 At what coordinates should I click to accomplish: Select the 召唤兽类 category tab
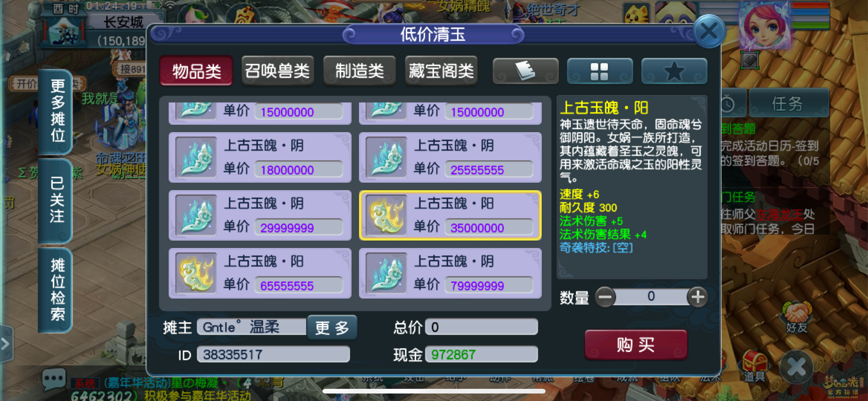278,71
